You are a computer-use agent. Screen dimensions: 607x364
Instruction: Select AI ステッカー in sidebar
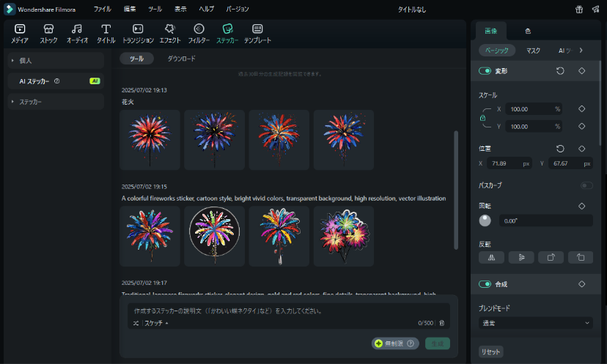click(56, 81)
